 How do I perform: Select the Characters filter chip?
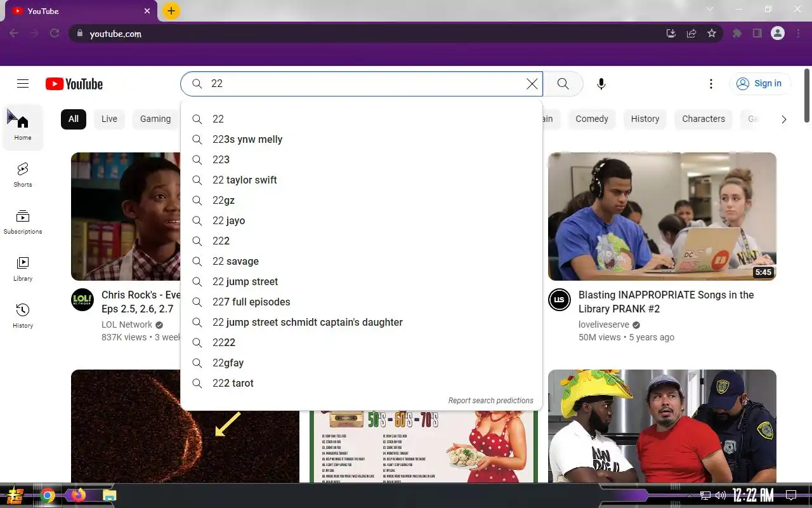click(x=704, y=119)
